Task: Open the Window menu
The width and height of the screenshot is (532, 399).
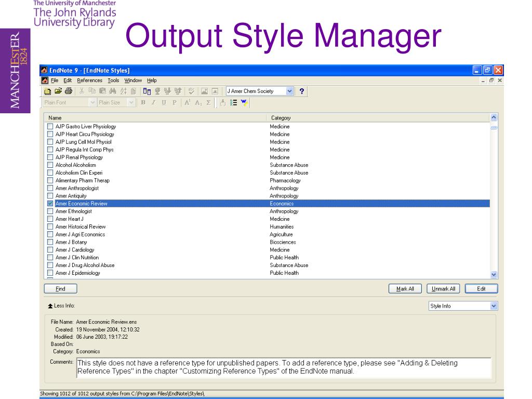Action: [x=133, y=81]
